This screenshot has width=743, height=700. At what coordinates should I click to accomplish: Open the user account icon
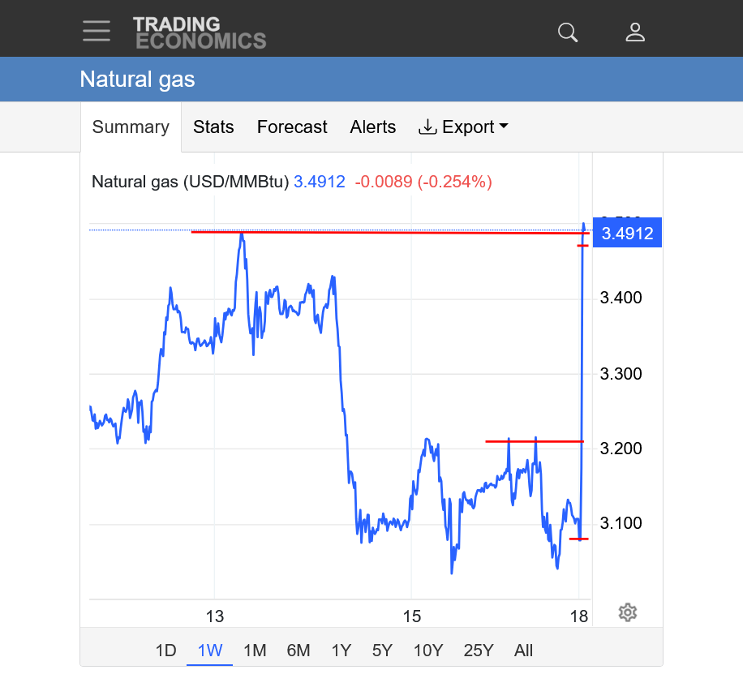[635, 32]
